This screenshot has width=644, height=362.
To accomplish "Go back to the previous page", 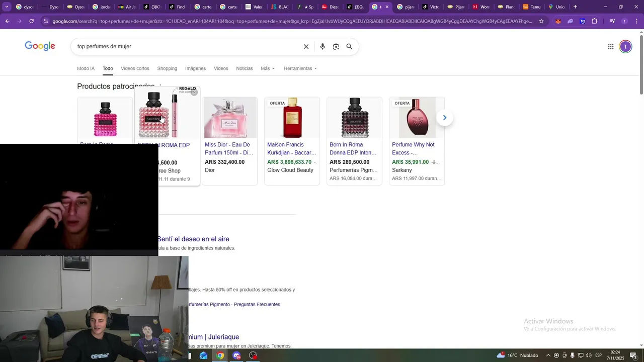I will coord(8,21).
